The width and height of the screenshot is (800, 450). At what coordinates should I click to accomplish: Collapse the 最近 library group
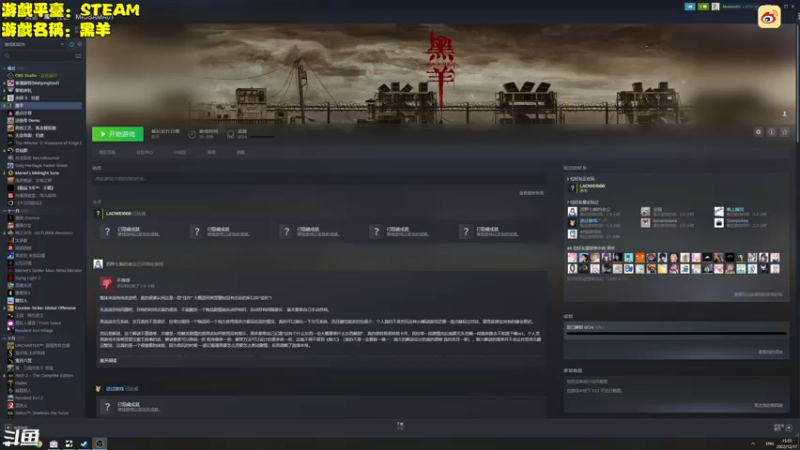(x=4, y=68)
